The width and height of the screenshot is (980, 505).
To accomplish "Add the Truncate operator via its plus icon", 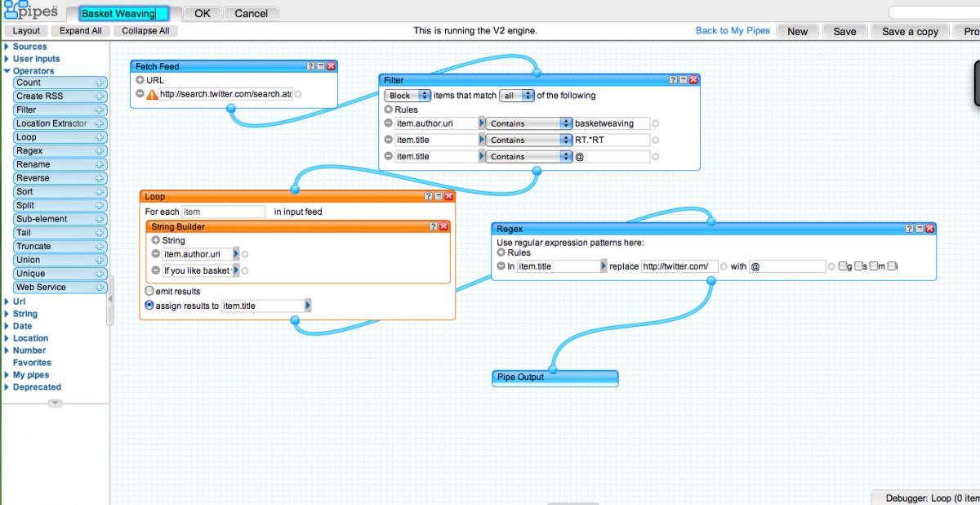I will click(x=100, y=247).
